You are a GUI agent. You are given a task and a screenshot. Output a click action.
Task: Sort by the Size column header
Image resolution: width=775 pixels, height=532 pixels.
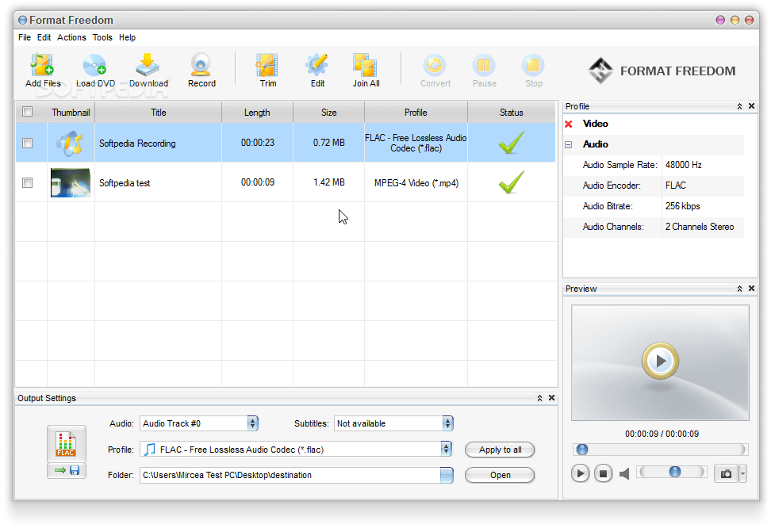[x=328, y=112]
